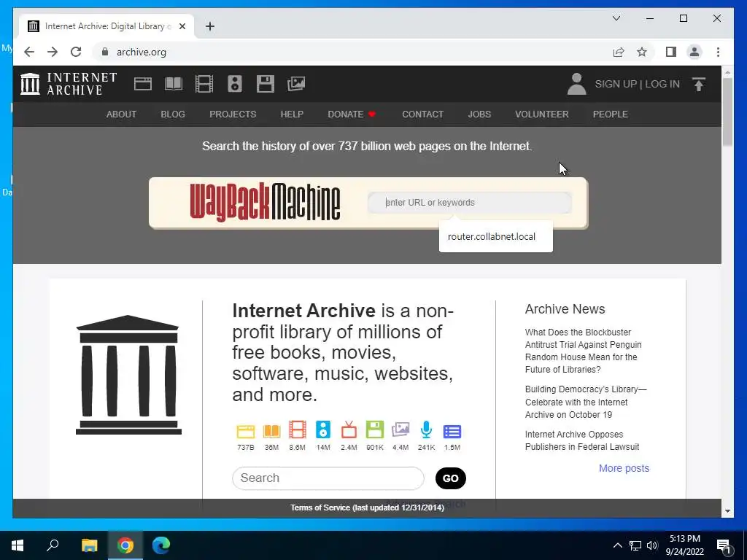This screenshot has width=747, height=560.
Task: Click the page vertical scrollbar thumb
Action: pyautogui.click(x=727, y=112)
